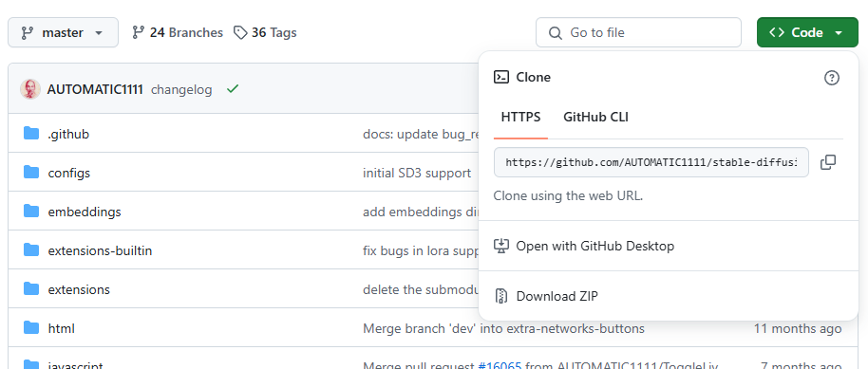
Task: Click the tag icon beside 36 Tags
Action: [x=240, y=33]
